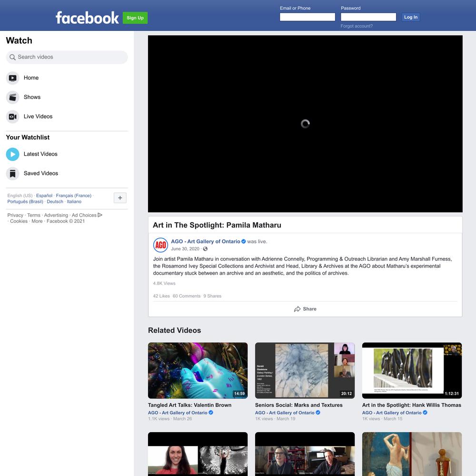The width and height of the screenshot is (476, 476).
Task: Click the 9 Shares count
Action: [212, 296]
